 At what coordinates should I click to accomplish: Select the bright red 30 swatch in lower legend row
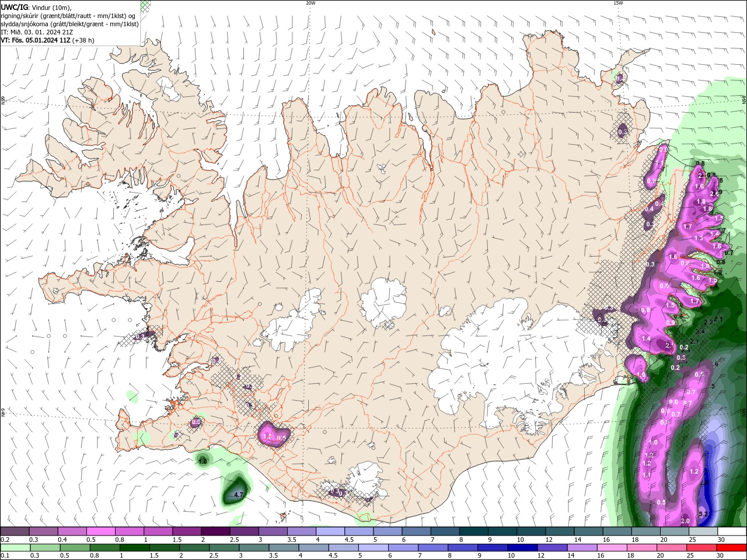[x=732, y=548]
